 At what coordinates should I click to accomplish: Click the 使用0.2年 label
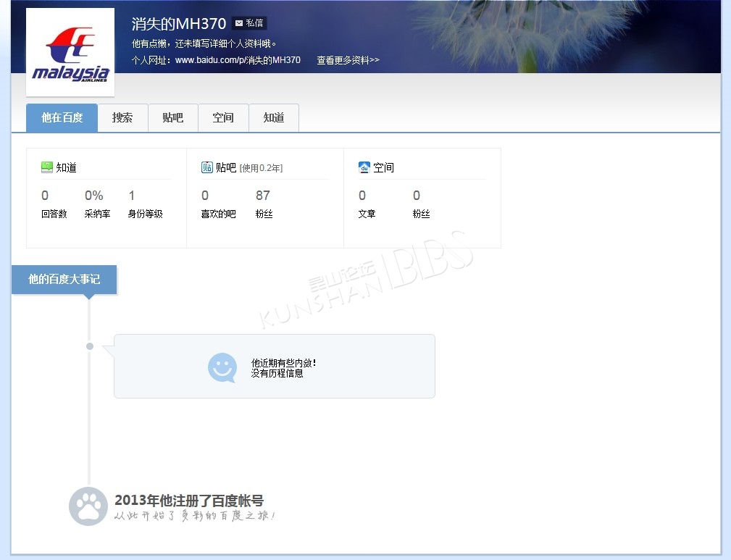pyautogui.click(x=261, y=168)
